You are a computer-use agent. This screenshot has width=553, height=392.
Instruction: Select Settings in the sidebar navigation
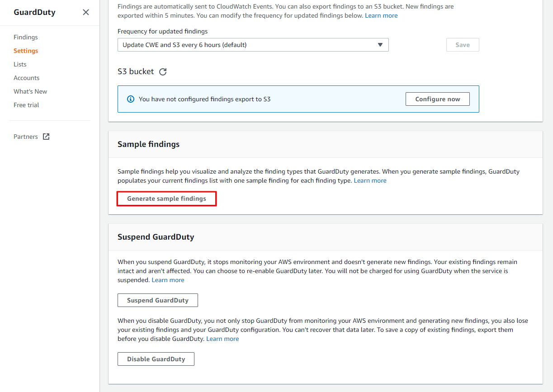point(26,51)
